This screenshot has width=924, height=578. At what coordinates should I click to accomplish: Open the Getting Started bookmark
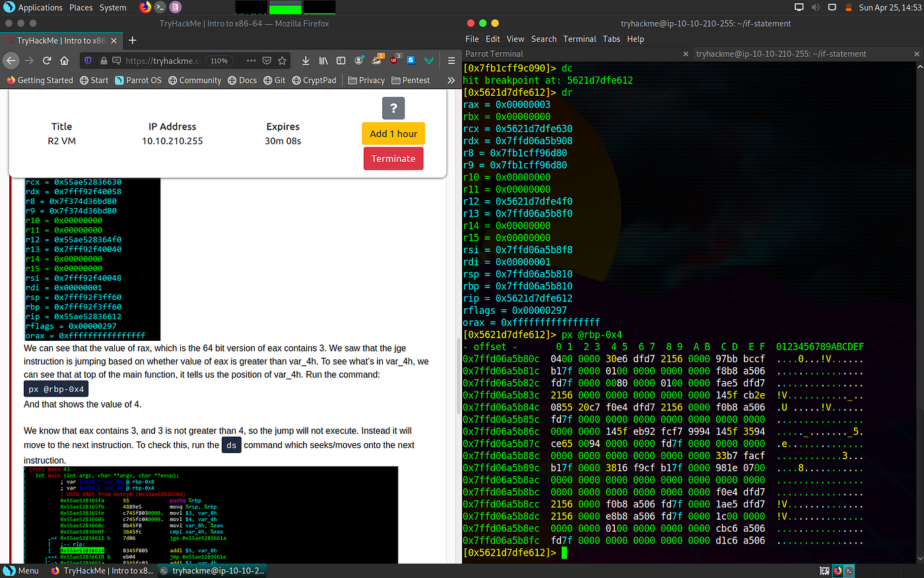(39, 80)
